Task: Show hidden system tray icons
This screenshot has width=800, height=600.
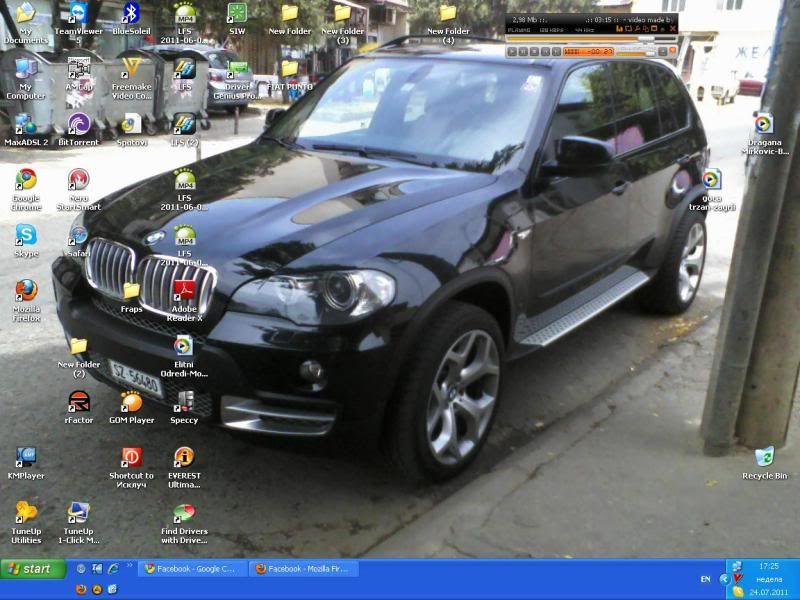Action: [x=724, y=579]
